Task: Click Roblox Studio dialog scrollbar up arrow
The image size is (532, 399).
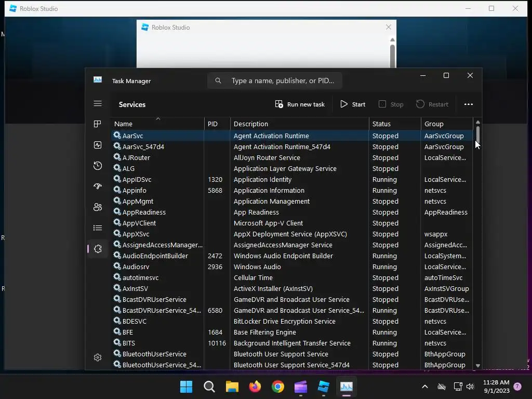Action: [x=393, y=39]
